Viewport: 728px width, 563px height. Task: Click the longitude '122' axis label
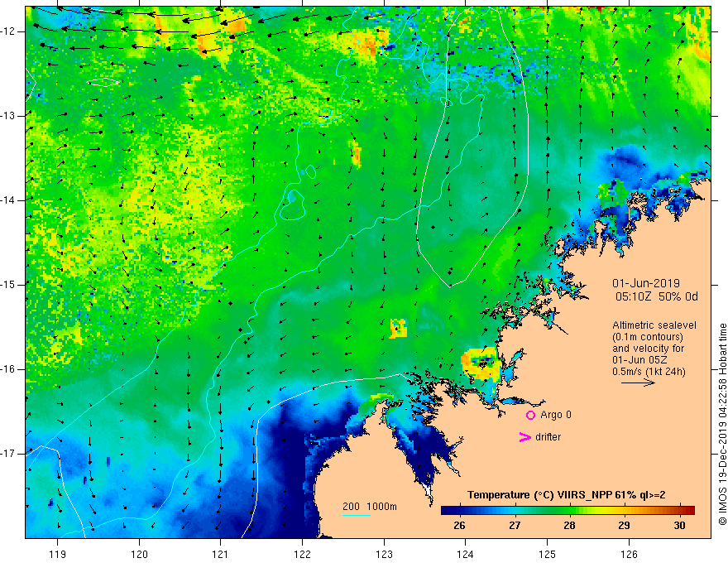tap(302, 554)
